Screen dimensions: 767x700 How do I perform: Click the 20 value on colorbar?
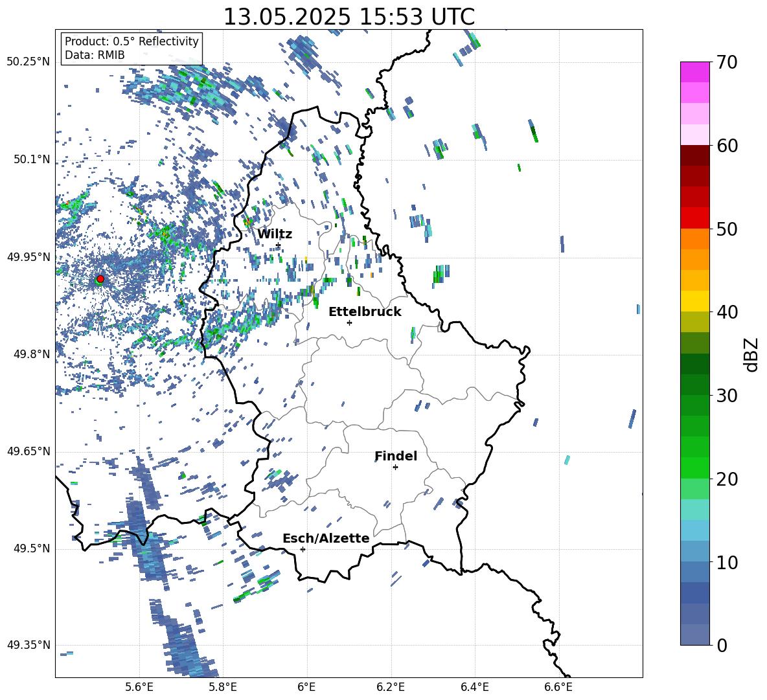click(x=727, y=479)
